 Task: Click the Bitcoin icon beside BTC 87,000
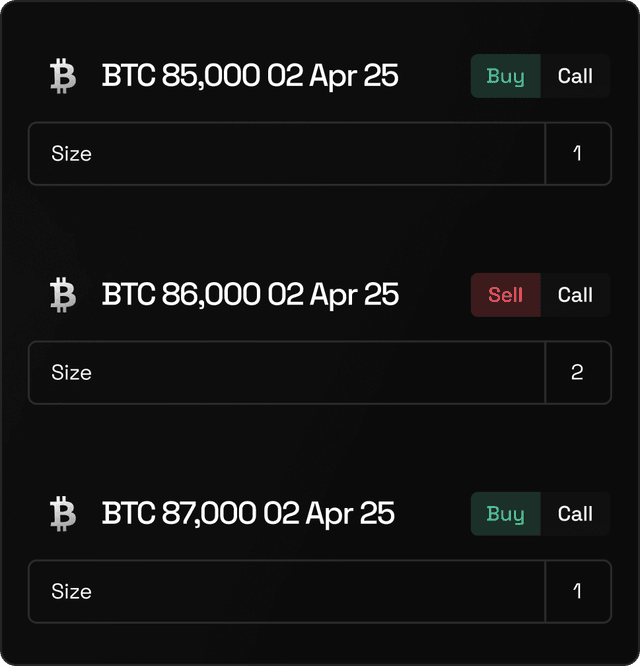tap(63, 514)
